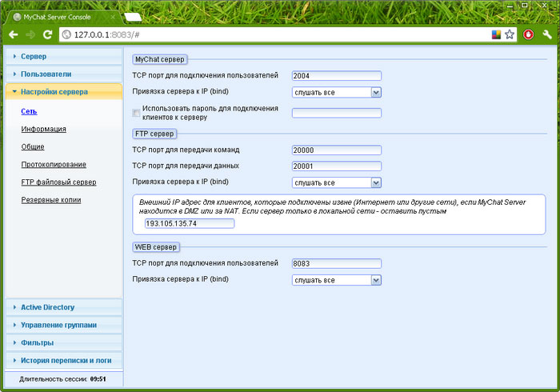The image size is (560, 392).
Task: Open the Информация settings link
Action: pos(43,129)
